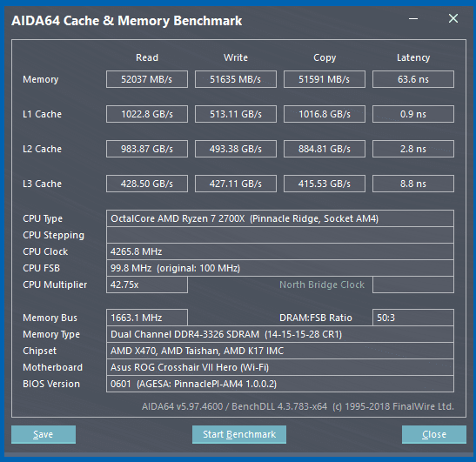The height and width of the screenshot is (462, 476).
Task: Click the X icon in title bar
Action: tap(453, 18)
